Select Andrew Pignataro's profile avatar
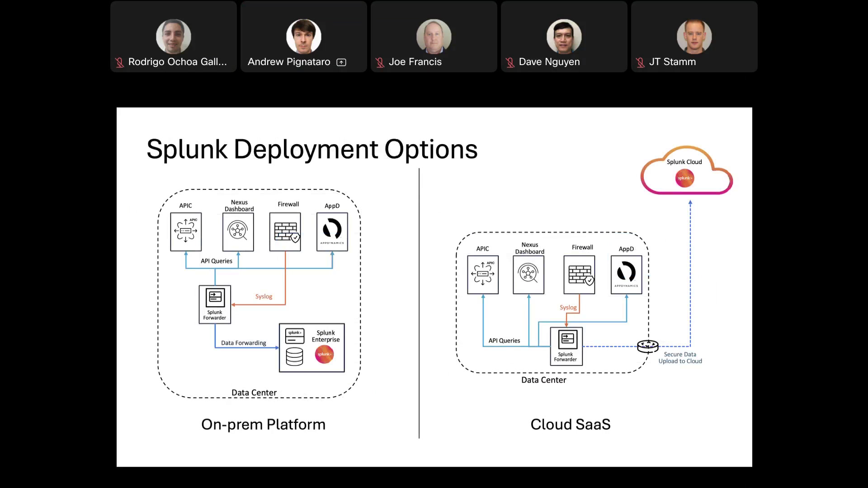The image size is (868, 488). pyautogui.click(x=304, y=37)
